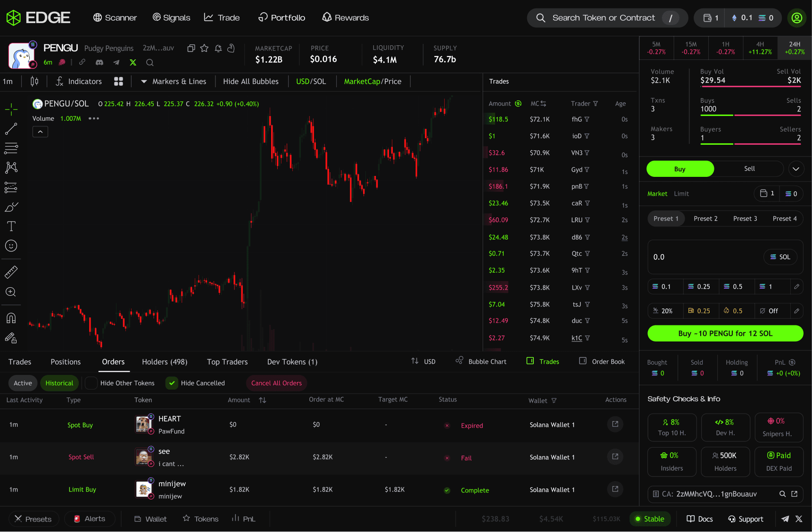Click Buyers versus Sellers ratio bar
Screen dimensions: 812x532
point(750,144)
